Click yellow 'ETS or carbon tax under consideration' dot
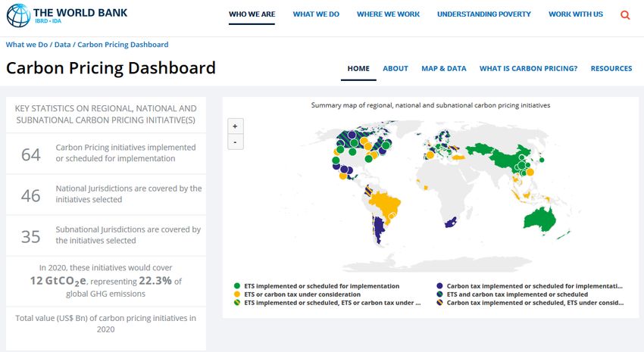 coord(237,294)
